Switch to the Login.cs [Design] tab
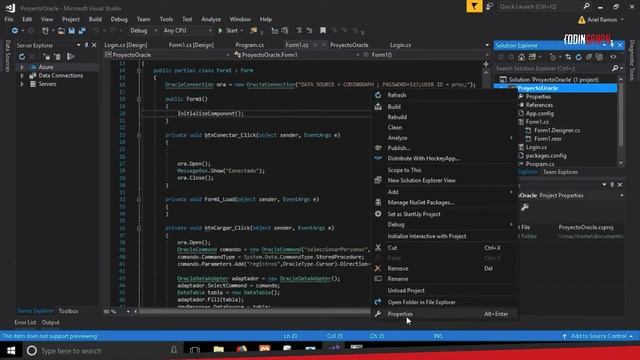Viewport: 640px width, 360px height. pos(125,45)
